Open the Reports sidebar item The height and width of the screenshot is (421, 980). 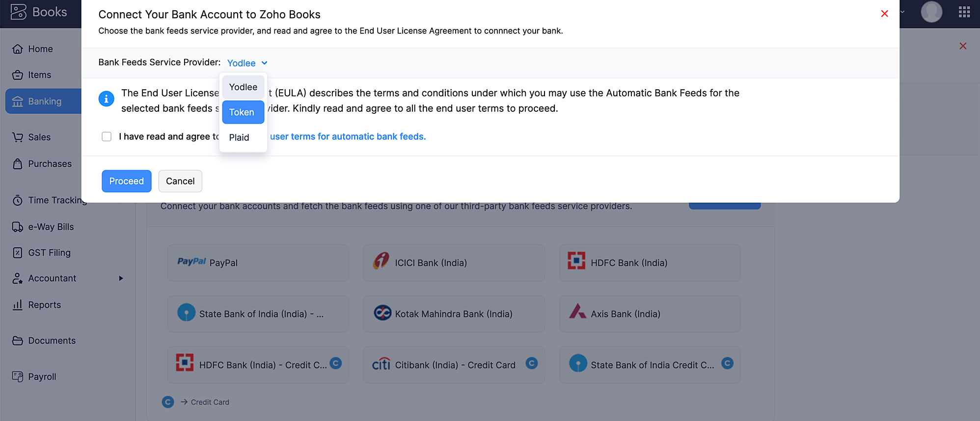pos(44,305)
